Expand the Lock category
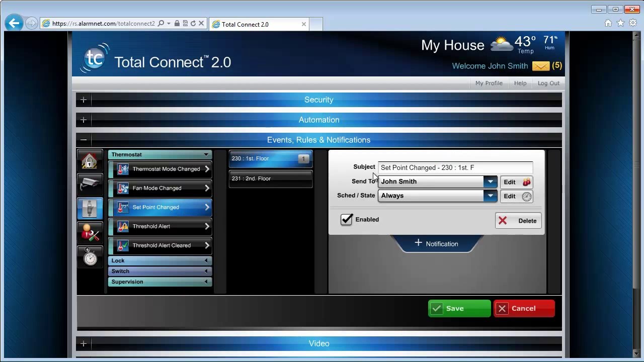This screenshot has height=362, width=644. (x=160, y=260)
